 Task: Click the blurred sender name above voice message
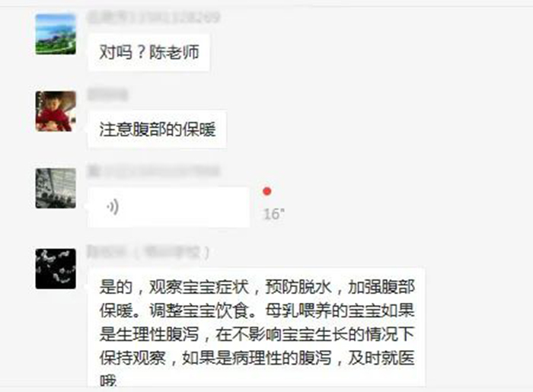(154, 171)
